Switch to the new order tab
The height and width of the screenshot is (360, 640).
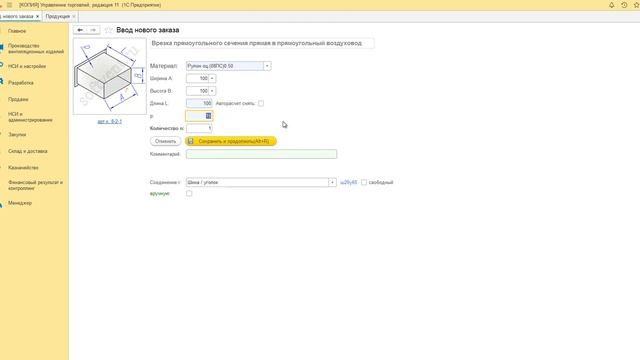(x=17, y=16)
